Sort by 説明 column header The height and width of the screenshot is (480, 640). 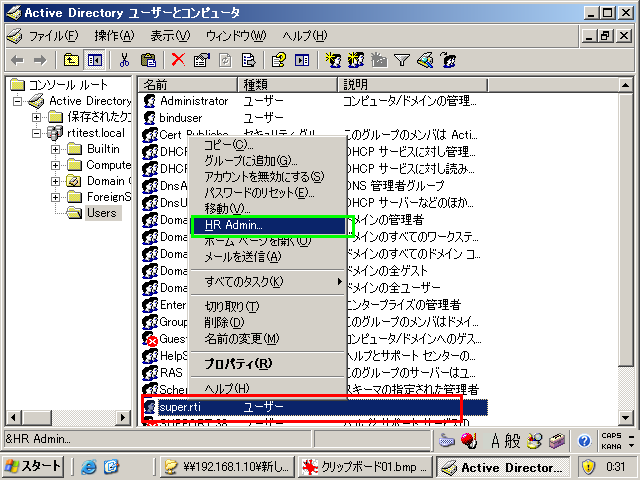point(413,85)
